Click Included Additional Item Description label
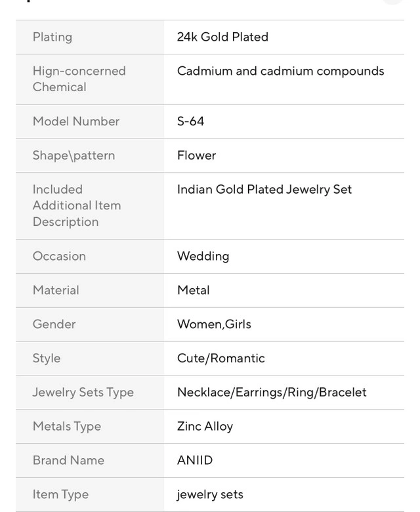420x512 pixels. pyautogui.click(x=77, y=205)
